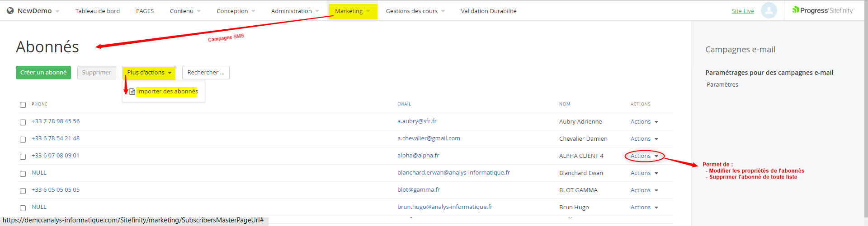Click the Progress Sitefinity logo
This screenshot has height=226, width=868.
click(x=823, y=10)
